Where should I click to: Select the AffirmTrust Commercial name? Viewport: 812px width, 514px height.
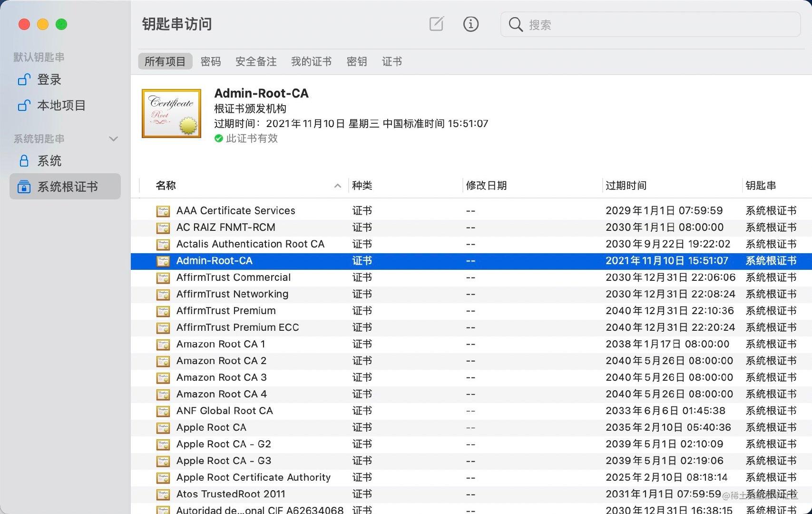tap(234, 277)
